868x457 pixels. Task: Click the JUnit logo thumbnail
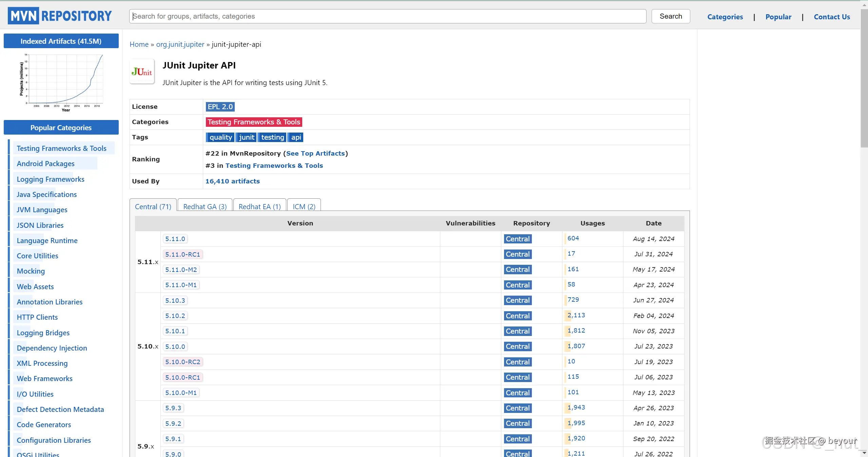click(142, 72)
